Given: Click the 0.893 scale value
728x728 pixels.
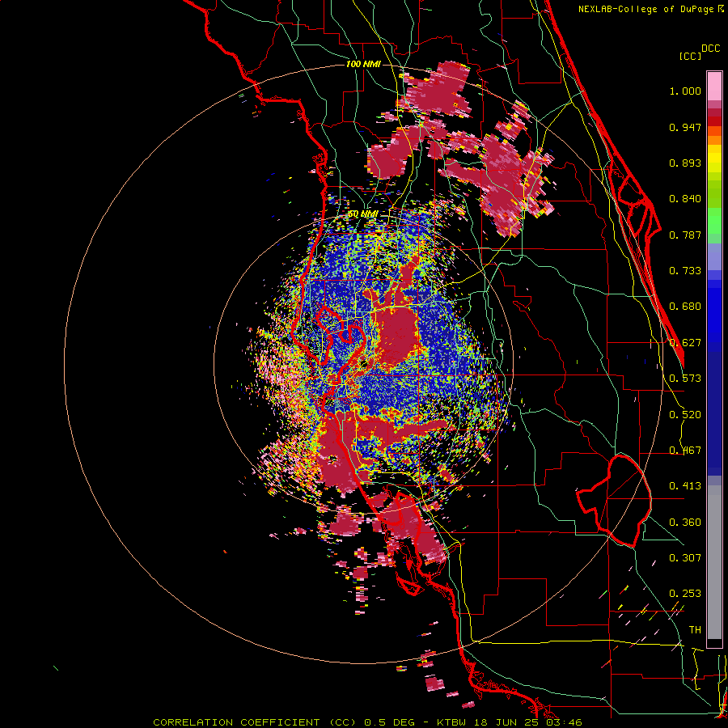Looking at the screenshot, I should point(685,163).
